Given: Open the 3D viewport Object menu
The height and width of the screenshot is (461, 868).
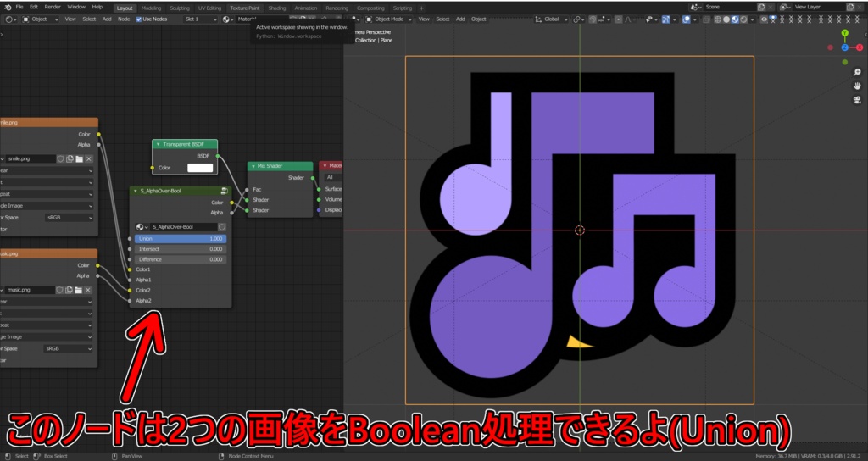Looking at the screenshot, I should pyautogui.click(x=478, y=19).
